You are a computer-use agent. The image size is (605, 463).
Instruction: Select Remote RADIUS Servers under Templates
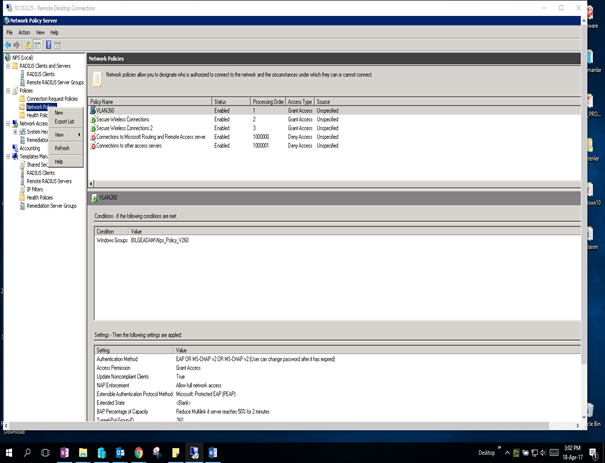coord(49,181)
